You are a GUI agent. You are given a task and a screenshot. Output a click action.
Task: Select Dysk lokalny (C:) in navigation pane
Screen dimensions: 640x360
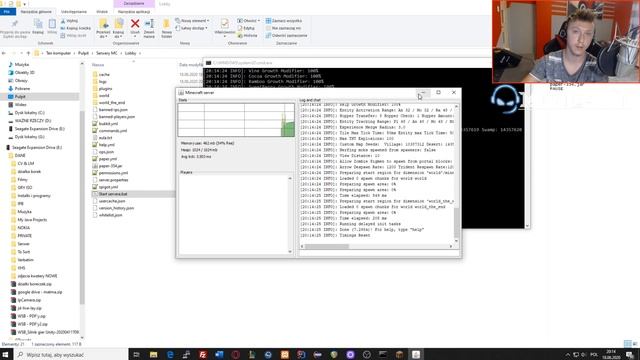point(29,113)
